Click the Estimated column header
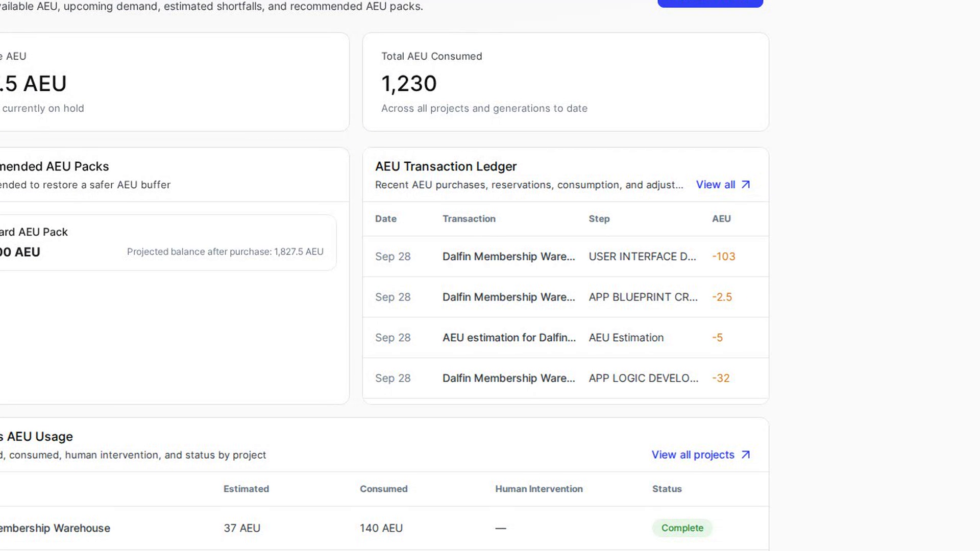 (246, 489)
